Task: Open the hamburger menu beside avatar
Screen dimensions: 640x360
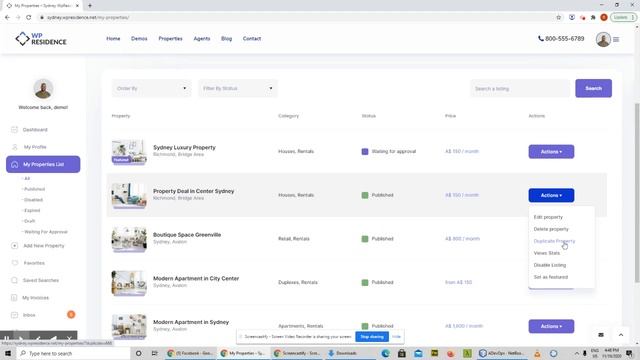Action: pyautogui.click(x=616, y=40)
